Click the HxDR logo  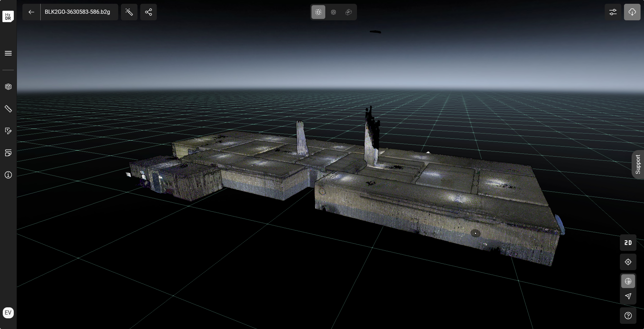point(8,16)
